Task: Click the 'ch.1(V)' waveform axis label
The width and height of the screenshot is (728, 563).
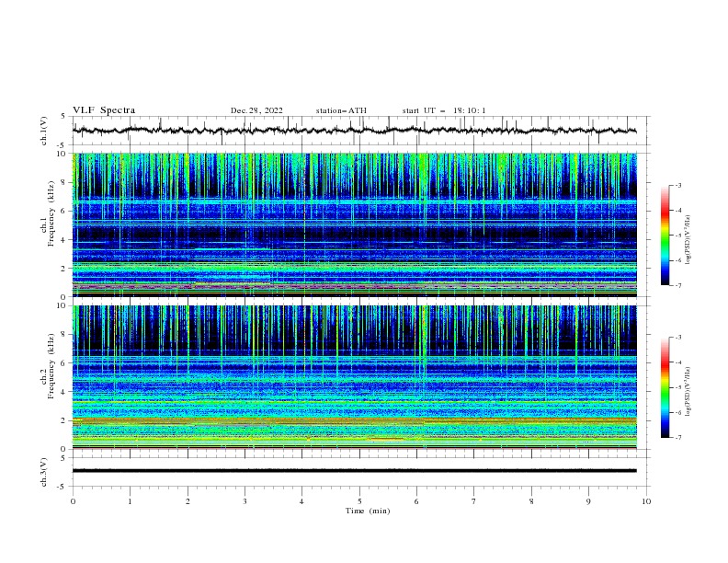Action: [x=44, y=131]
